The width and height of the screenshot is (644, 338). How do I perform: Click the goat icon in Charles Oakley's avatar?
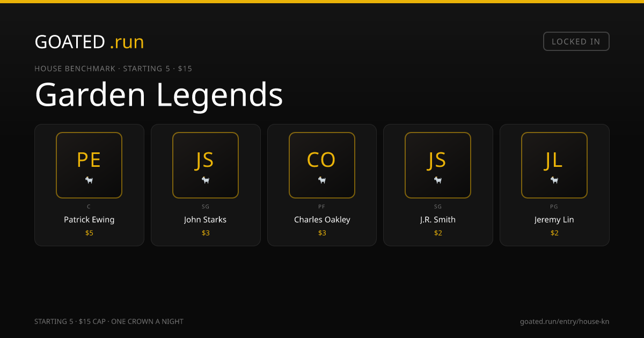coord(322,180)
